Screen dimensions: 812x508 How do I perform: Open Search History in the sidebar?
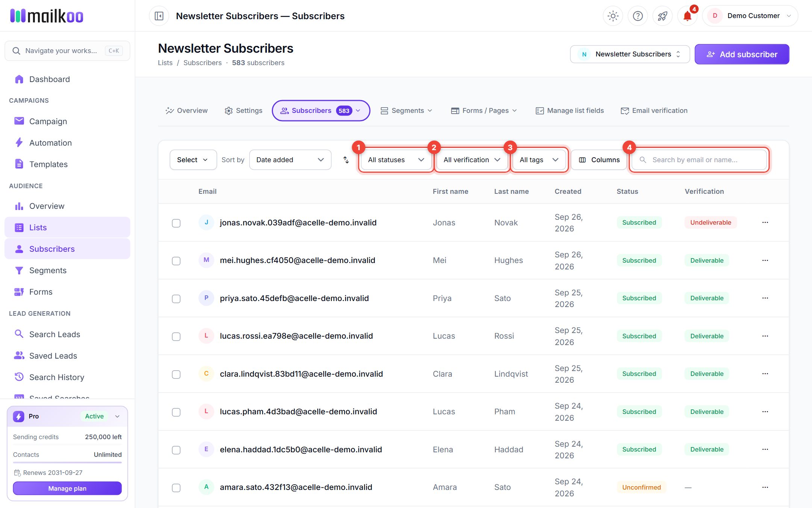click(67, 377)
